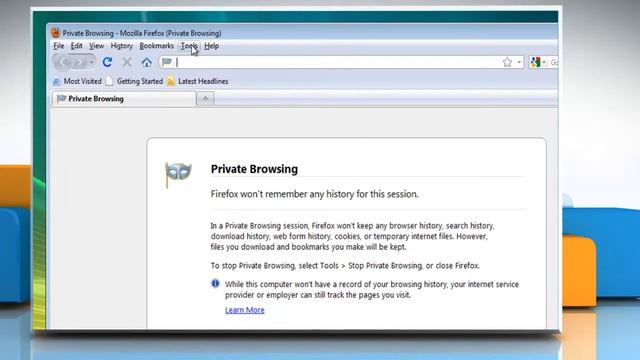The width and height of the screenshot is (640, 360).
Task: Open the Most Visited bookmarks folder
Action: pyautogui.click(x=77, y=81)
